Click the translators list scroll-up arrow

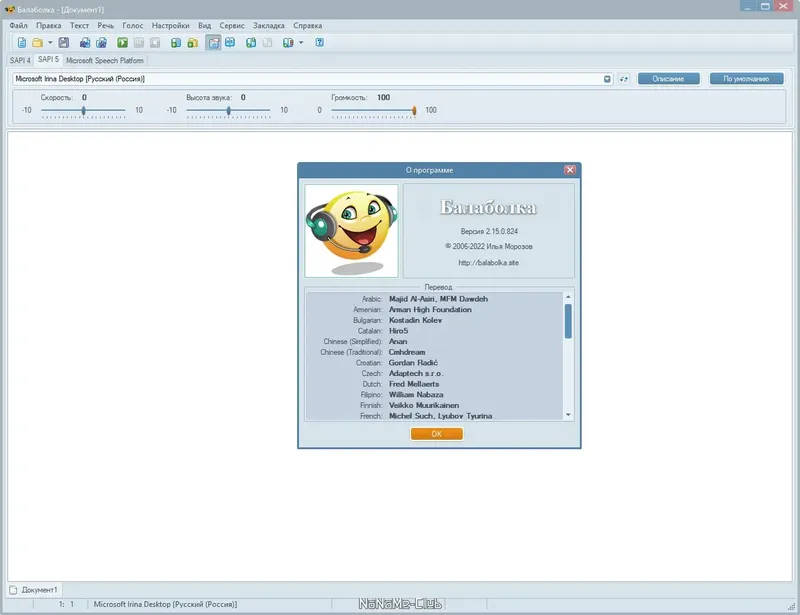(x=568, y=297)
